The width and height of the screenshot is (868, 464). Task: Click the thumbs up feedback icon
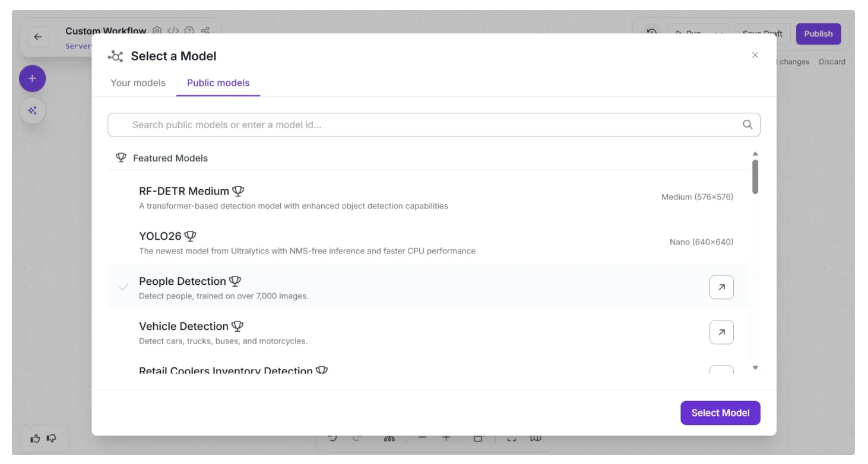[x=36, y=438]
